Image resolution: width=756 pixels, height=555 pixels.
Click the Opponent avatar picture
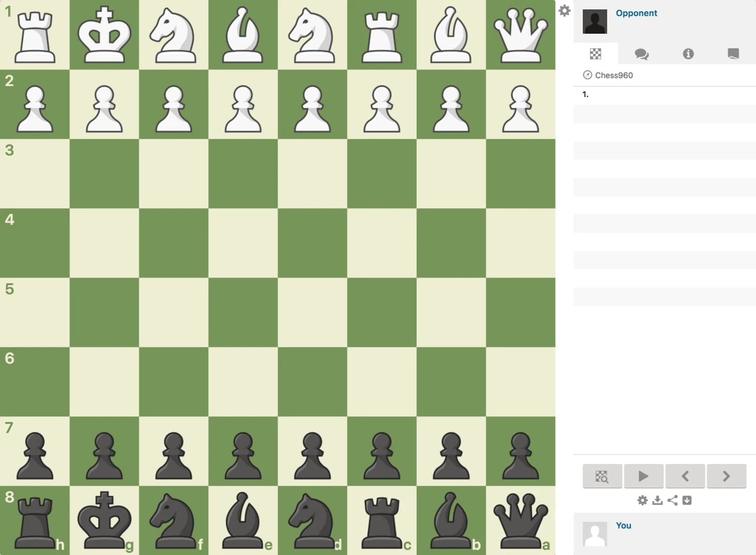[x=595, y=21]
